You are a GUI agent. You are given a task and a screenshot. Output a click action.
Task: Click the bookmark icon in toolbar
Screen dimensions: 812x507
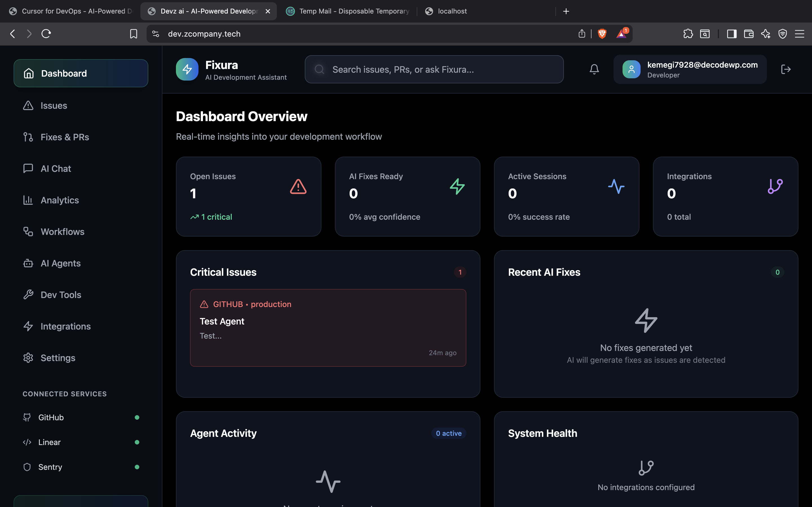[x=134, y=34]
